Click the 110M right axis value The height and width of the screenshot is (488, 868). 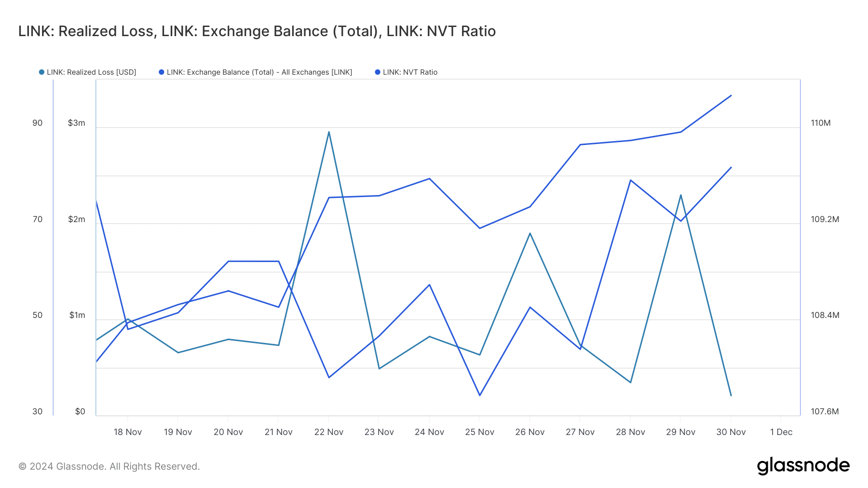point(821,123)
